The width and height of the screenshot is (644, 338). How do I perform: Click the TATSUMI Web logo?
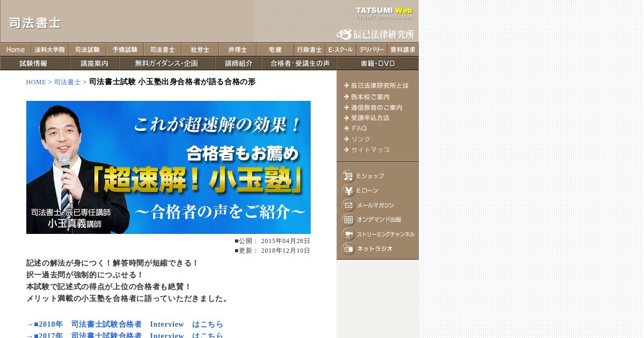click(384, 13)
